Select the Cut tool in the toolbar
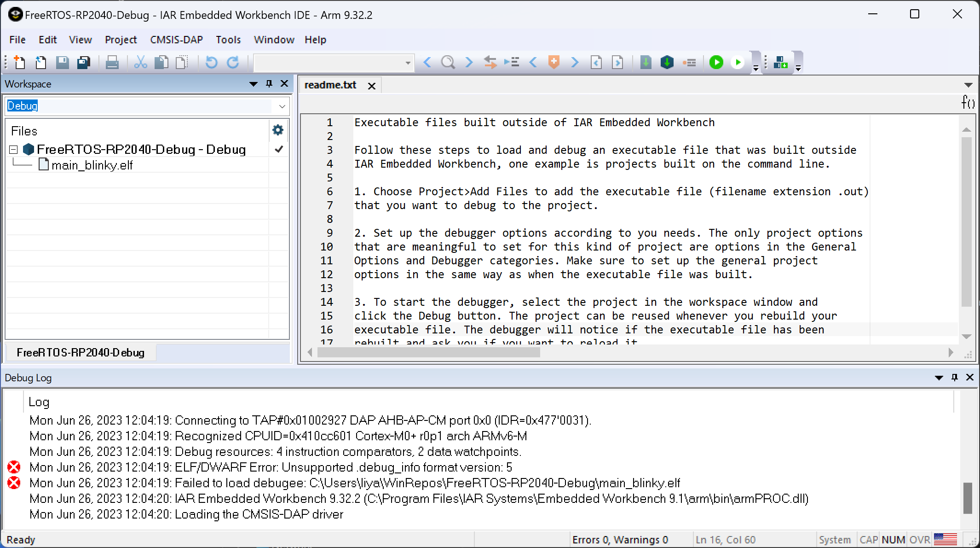The width and height of the screenshot is (980, 548). pos(140,62)
